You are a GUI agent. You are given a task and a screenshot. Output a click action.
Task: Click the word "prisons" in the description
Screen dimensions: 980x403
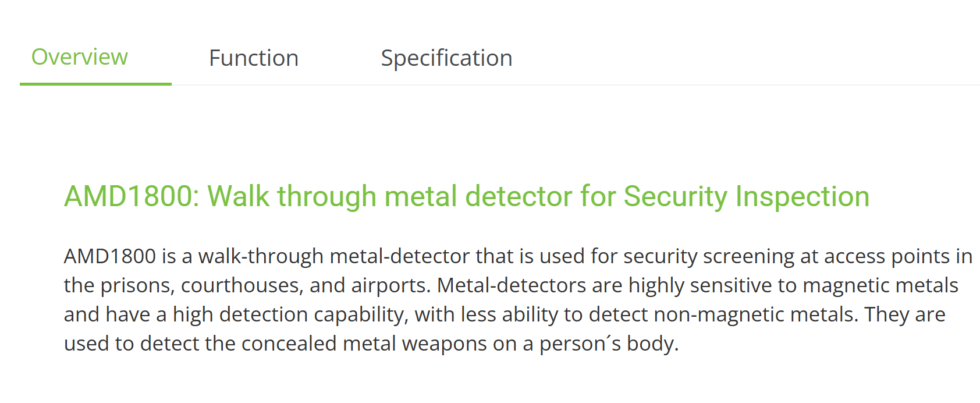point(137,285)
